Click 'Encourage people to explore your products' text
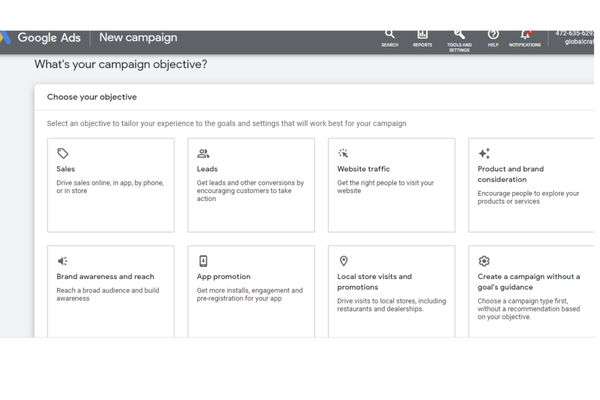This screenshot has width=600, height=400. pyautogui.click(x=528, y=198)
